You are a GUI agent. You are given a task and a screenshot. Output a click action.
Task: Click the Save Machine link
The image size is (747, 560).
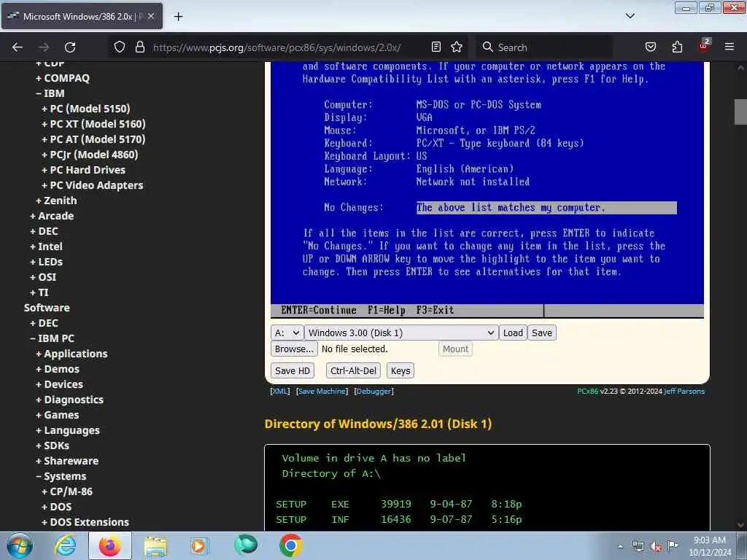322,391
